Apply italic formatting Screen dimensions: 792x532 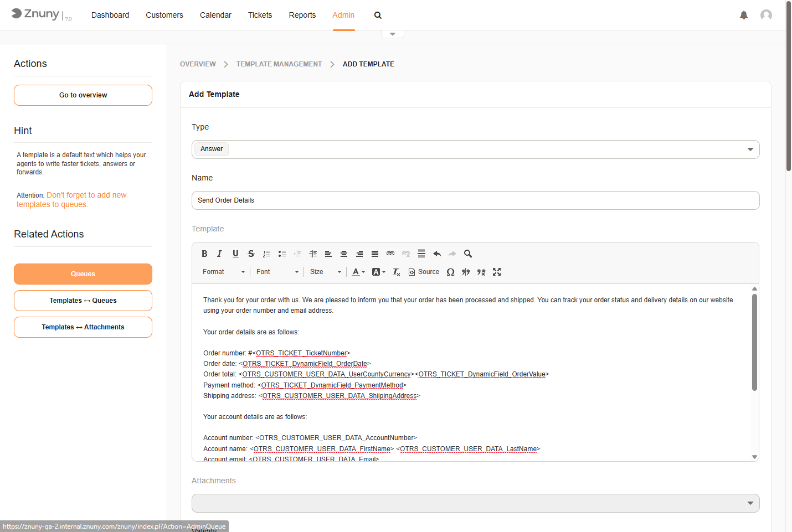tap(219, 254)
